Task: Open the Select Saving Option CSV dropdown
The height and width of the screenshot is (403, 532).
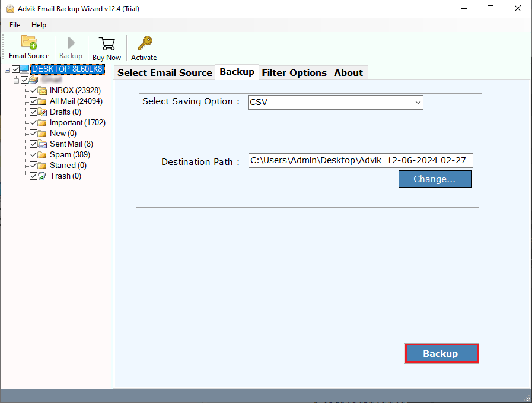Action: tap(335, 102)
